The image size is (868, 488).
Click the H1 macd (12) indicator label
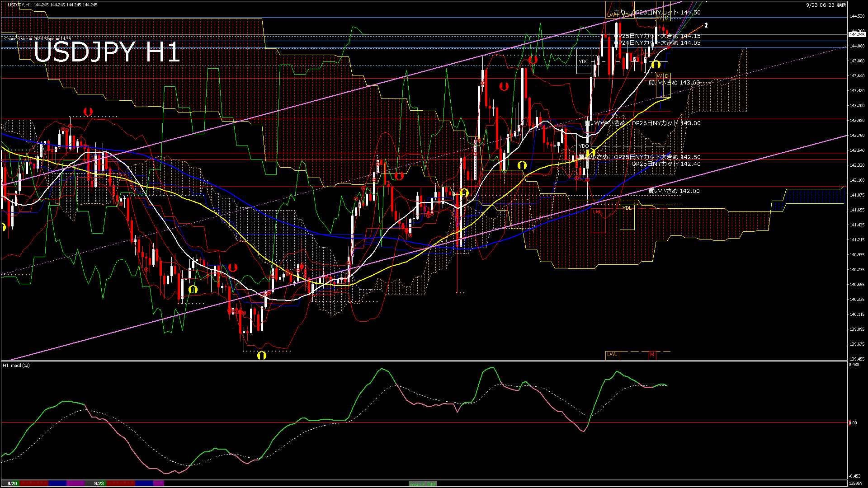(16, 365)
